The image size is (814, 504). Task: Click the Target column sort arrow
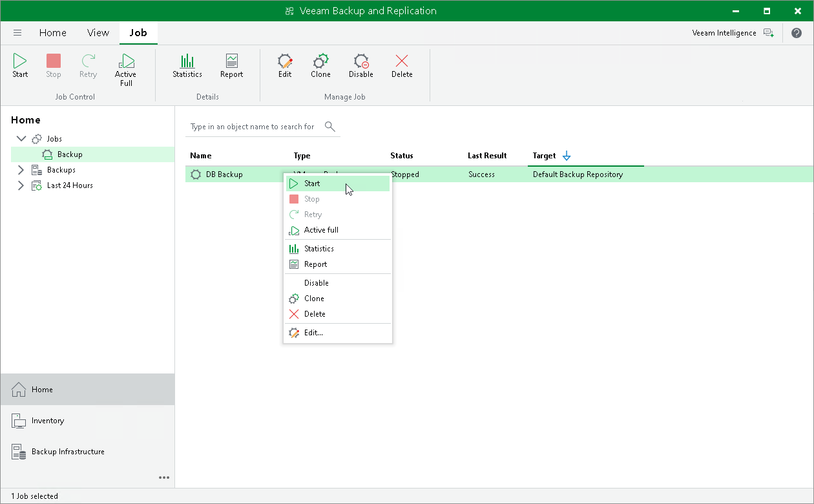point(567,156)
